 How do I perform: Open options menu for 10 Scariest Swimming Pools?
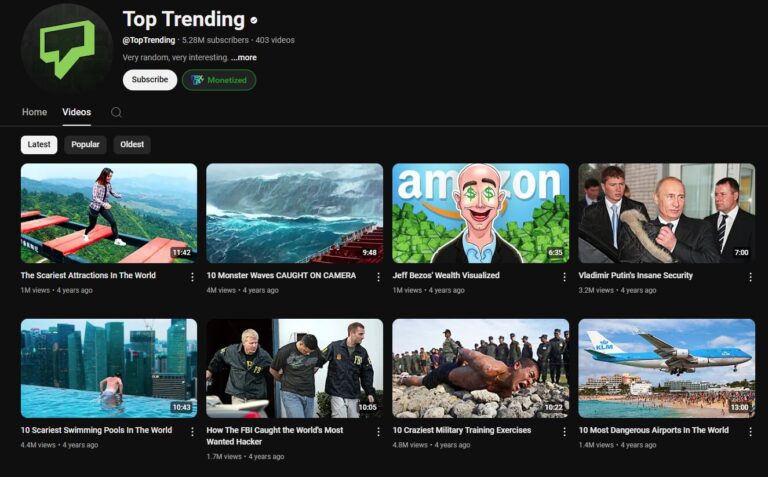click(192, 431)
